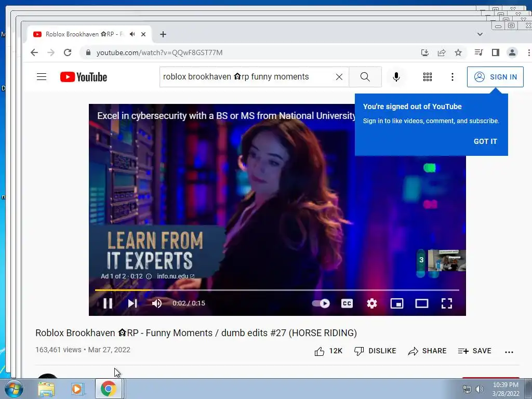The width and height of the screenshot is (532, 399).
Task: Start voice search with microphone
Action: [396, 77]
